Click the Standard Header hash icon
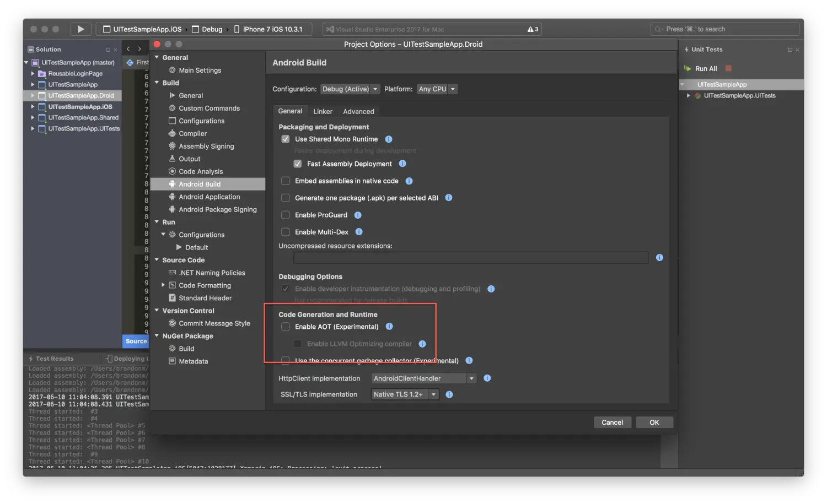 point(172,298)
